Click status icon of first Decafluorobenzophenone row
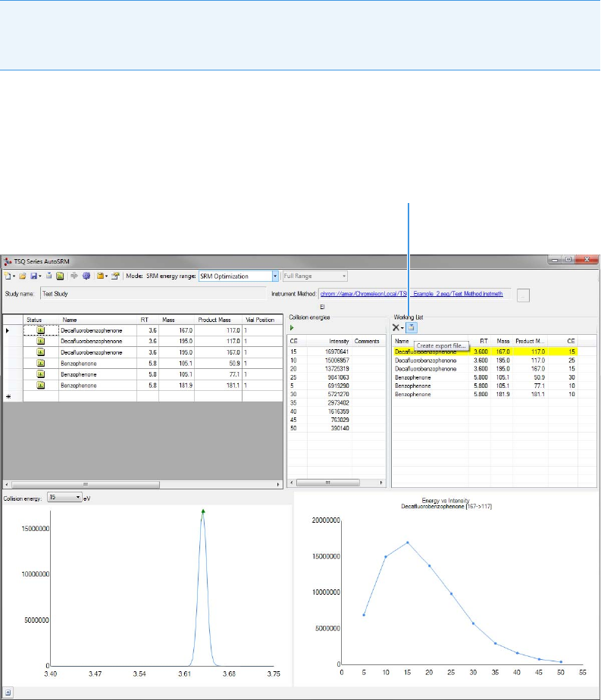Viewport: 601px width, 700px height. coord(41,331)
